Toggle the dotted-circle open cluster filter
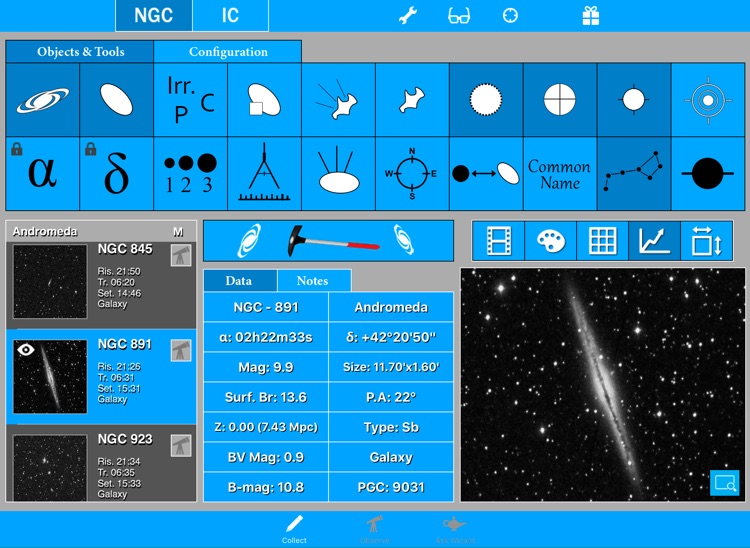Screen dimensions: 750x548 pyautogui.click(x=486, y=100)
